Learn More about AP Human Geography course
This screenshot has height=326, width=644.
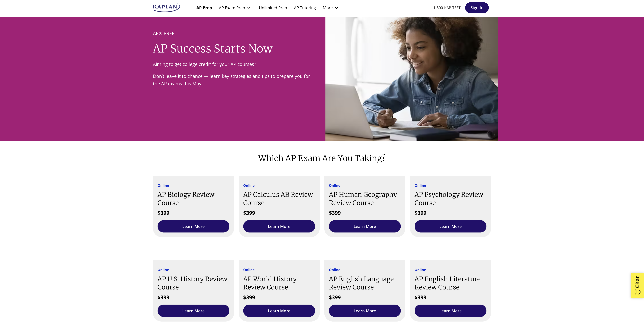365,226
